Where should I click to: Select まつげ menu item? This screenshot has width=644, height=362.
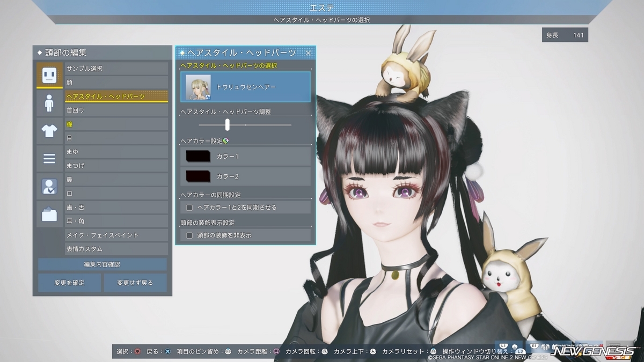(x=116, y=166)
